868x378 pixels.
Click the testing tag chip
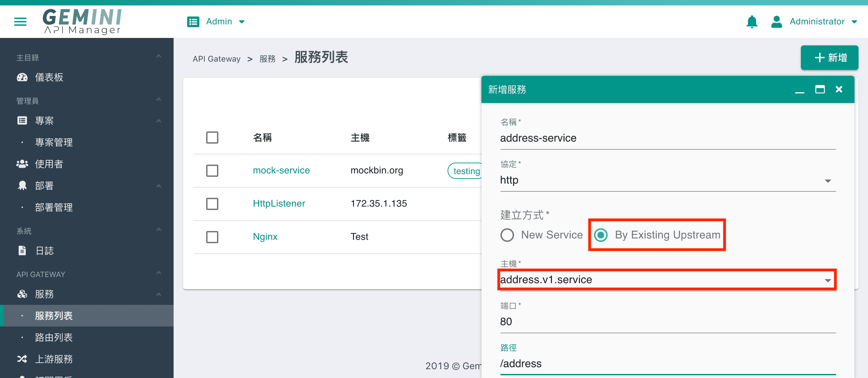pos(465,171)
